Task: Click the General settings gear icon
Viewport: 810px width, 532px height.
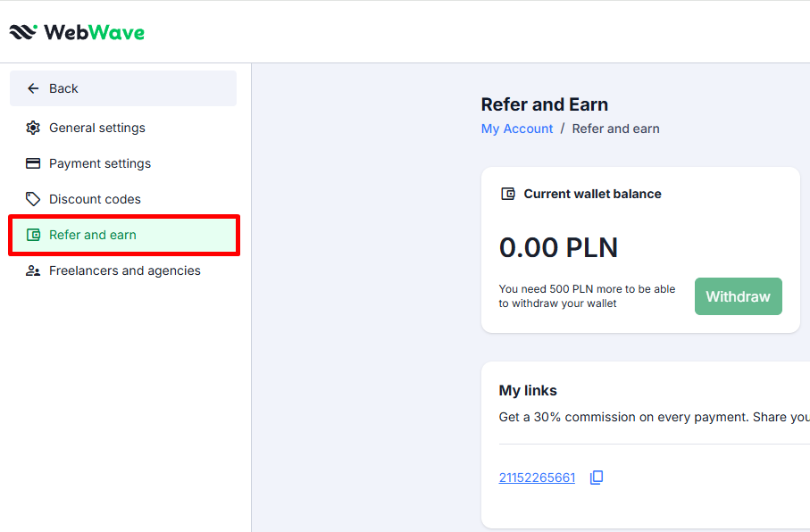Action: click(33, 128)
